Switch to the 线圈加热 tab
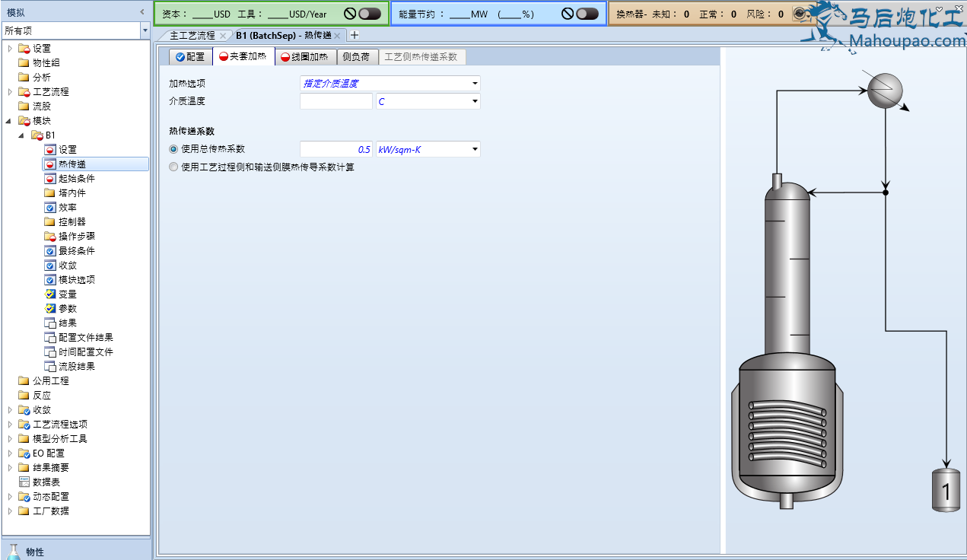 (304, 57)
